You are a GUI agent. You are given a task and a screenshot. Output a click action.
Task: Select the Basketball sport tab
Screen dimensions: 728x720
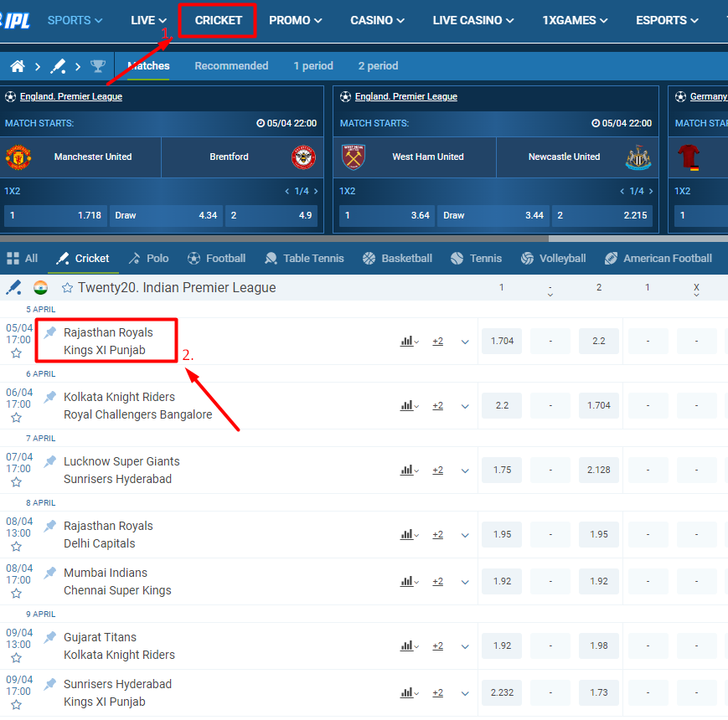coord(397,259)
